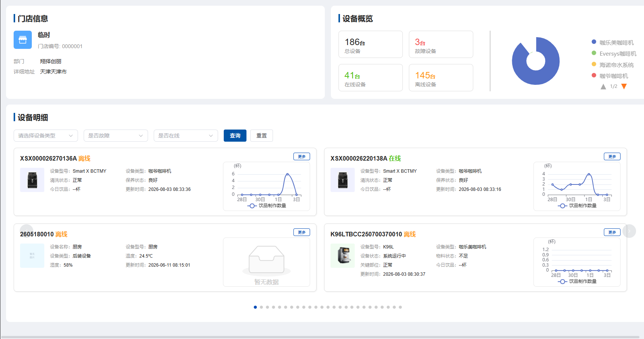The height and width of the screenshot is (339, 644).
Task: Click the 重置 reset button
Action: (x=262, y=136)
